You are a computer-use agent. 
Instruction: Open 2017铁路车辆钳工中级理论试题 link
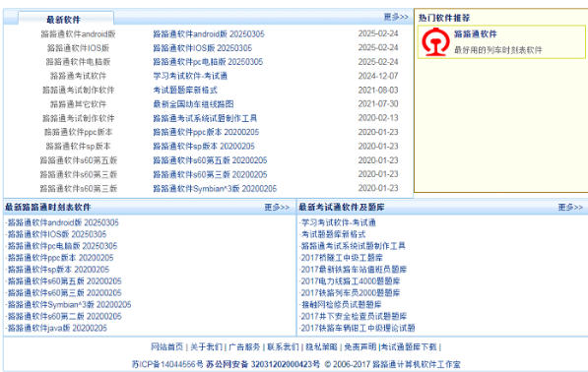tap(358, 328)
